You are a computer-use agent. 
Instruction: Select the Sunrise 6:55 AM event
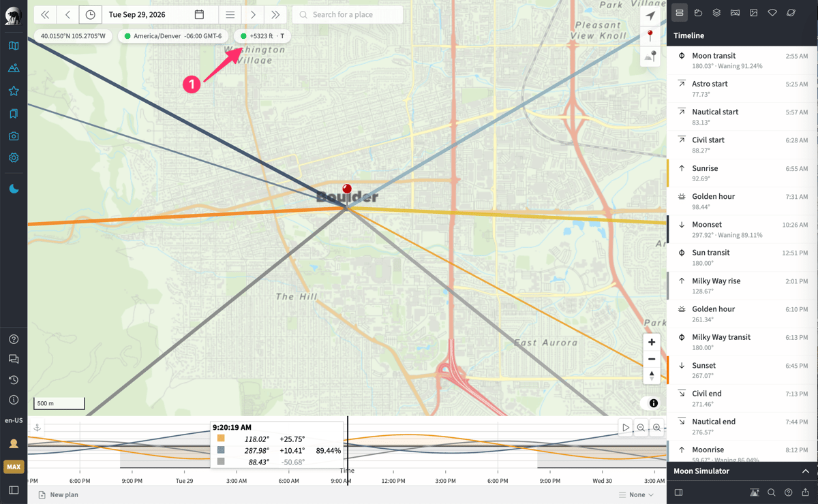coord(742,173)
